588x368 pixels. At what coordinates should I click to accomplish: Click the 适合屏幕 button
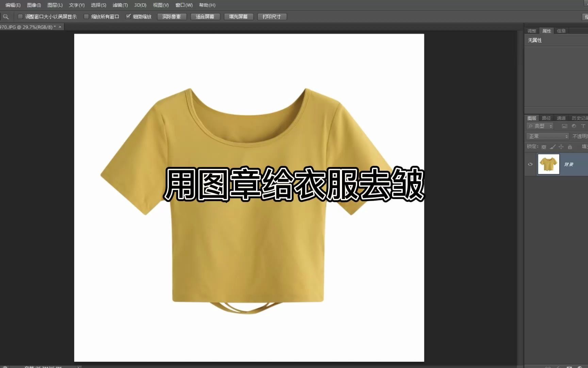pyautogui.click(x=205, y=16)
